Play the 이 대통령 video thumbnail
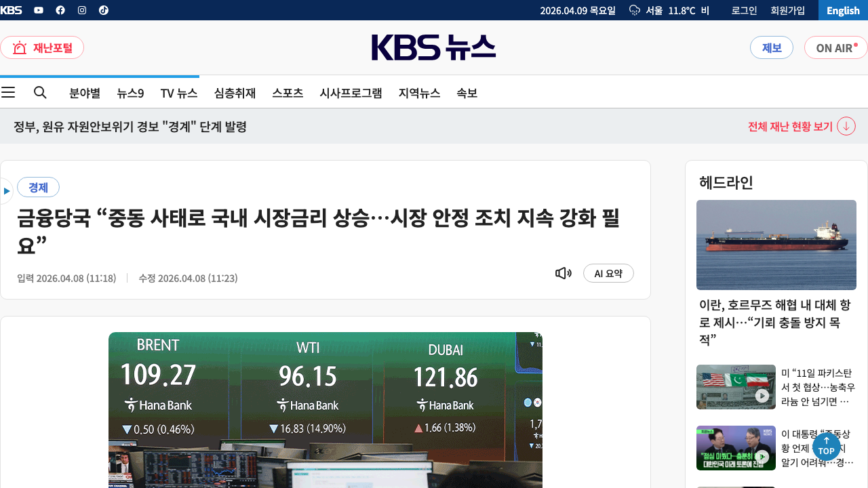Viewport: 868px width, 488px height. (x=736, y=448)
